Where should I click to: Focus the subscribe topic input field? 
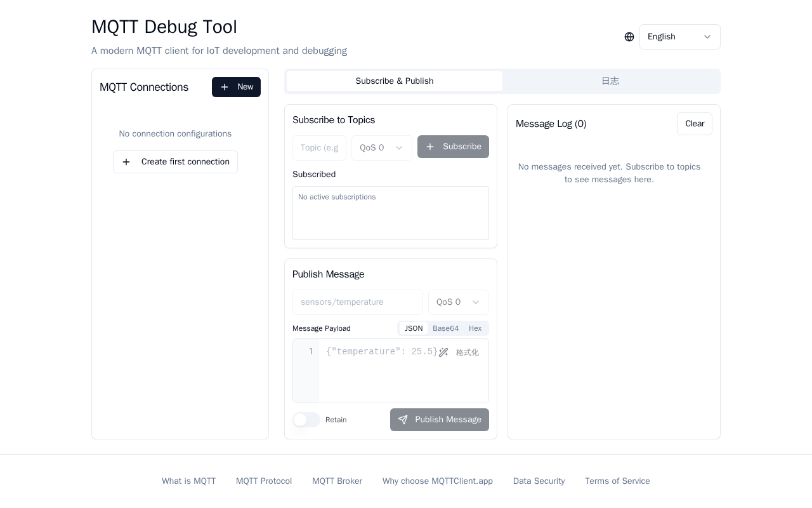pos(319,148)
